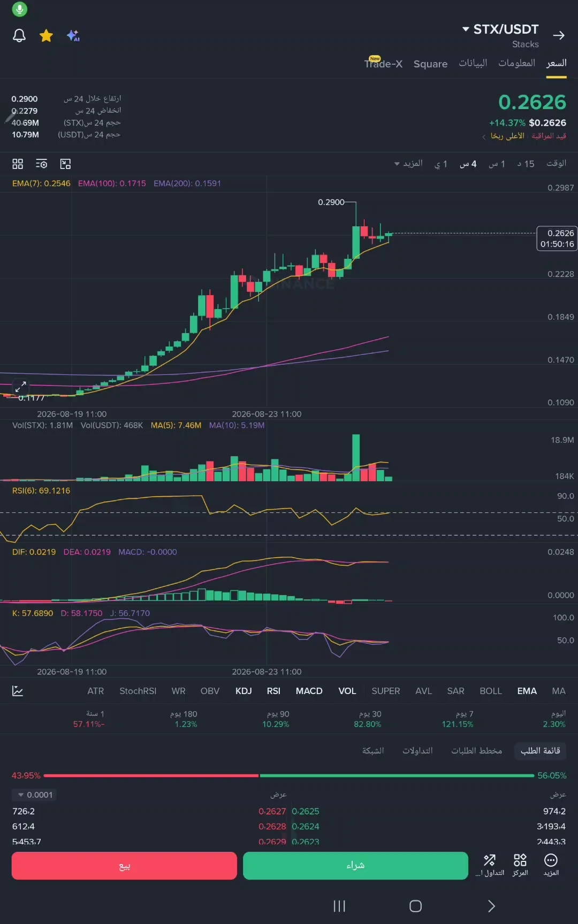Select the الوقت line chart option
578x924 pixels.
point(556,163)
